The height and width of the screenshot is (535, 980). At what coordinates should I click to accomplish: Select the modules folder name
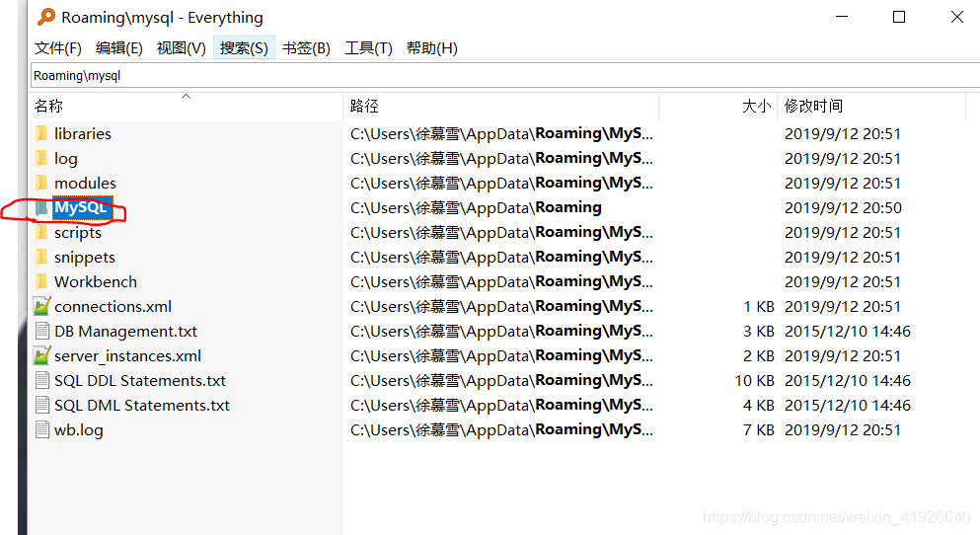tap(85, 184)
